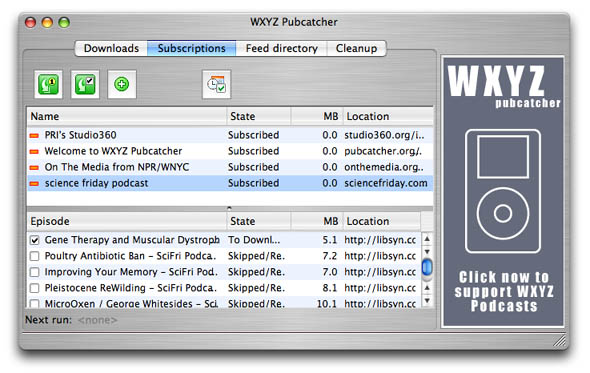This screenshot has height=373, width=590.
Task: Click the 5.1 MB size value
Action: 330,240
